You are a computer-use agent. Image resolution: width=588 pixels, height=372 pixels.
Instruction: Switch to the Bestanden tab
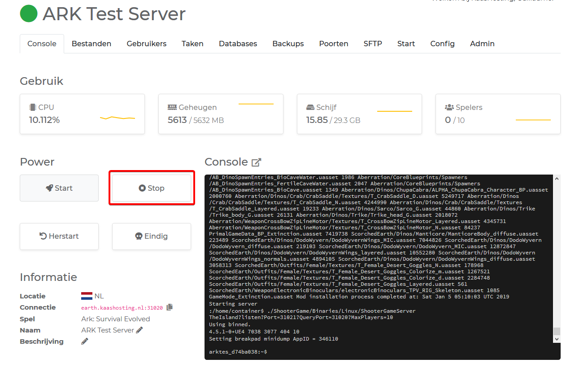91,44
